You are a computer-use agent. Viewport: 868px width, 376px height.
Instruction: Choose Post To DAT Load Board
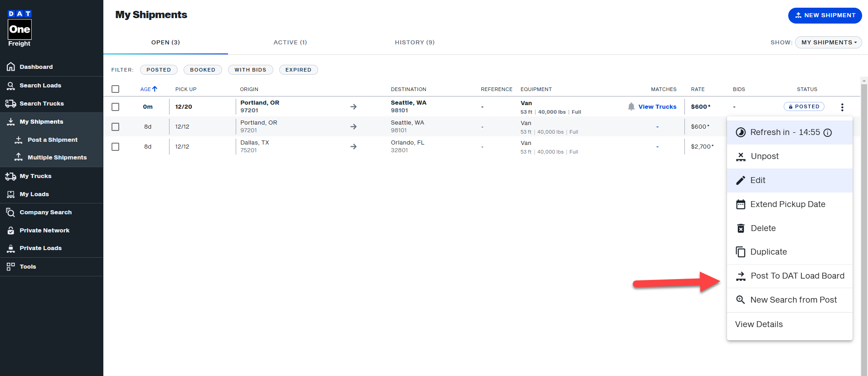coord(790,276)
